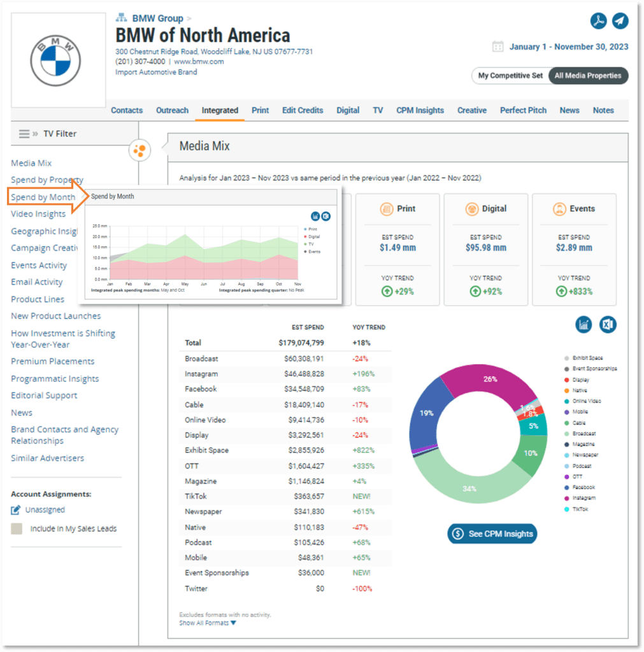Click the Digital YOY trend up arrow
Screen dimensions: 644x652
click(x=475, y=292)
